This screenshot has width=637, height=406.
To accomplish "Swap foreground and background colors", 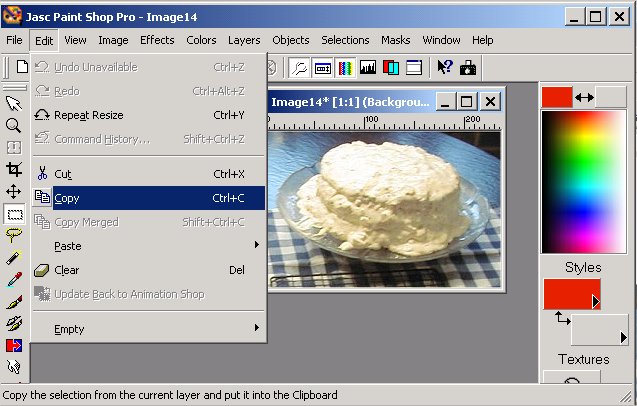I will (584, 98).
